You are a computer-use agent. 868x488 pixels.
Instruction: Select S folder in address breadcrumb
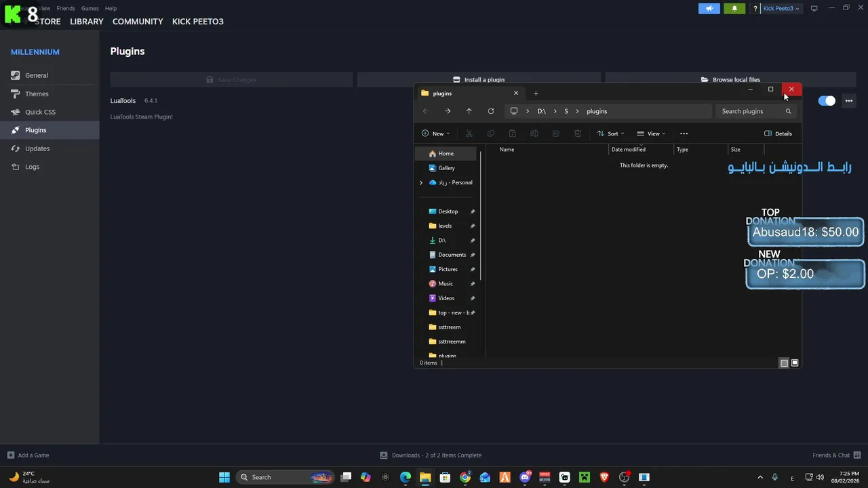coord(566,111)
